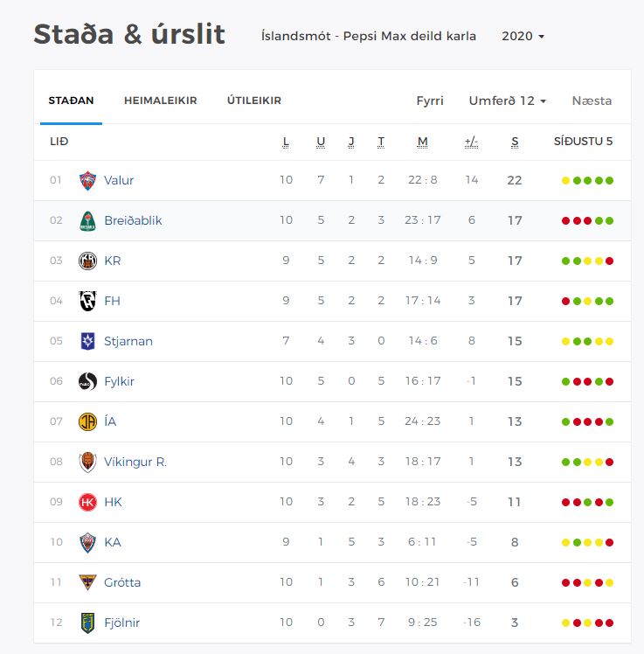Screen dimensions: 644x654
Task: Click the Fylkir team logo
Action: [x=87, y=381]
